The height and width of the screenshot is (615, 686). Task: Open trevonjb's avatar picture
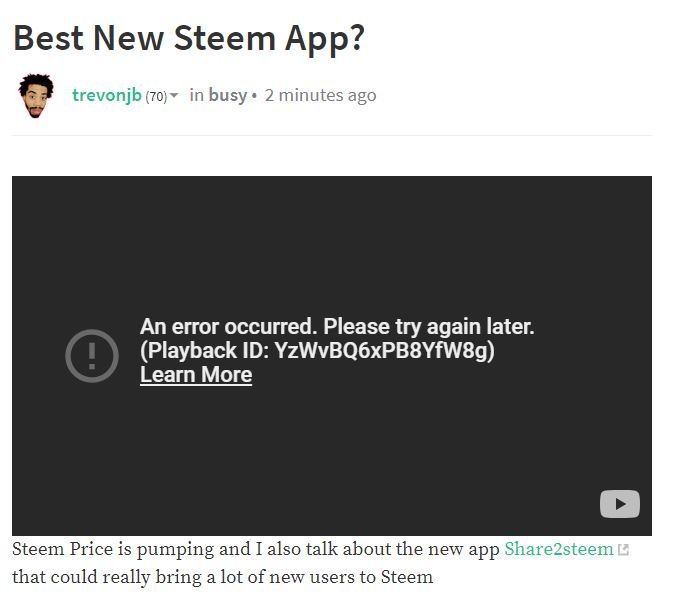pos(36,96)
